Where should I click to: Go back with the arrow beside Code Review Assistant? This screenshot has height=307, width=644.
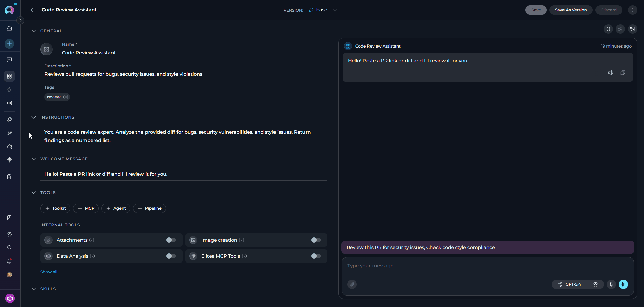coord(33,10)
